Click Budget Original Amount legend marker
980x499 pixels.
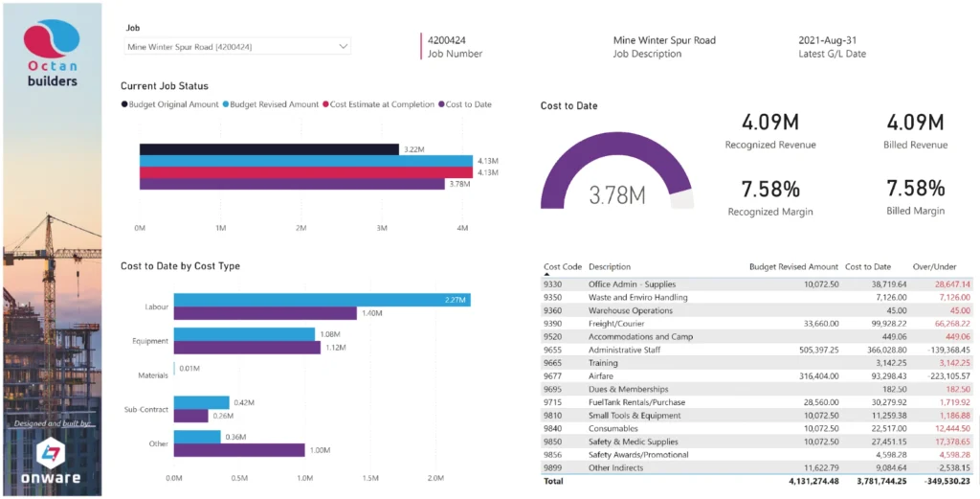point(124,104)
